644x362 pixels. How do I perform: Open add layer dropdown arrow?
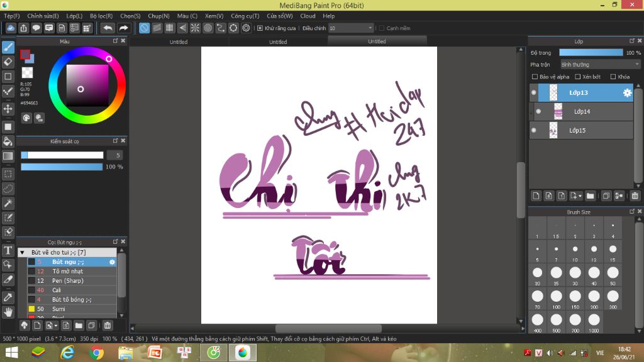tap(580, 196)
